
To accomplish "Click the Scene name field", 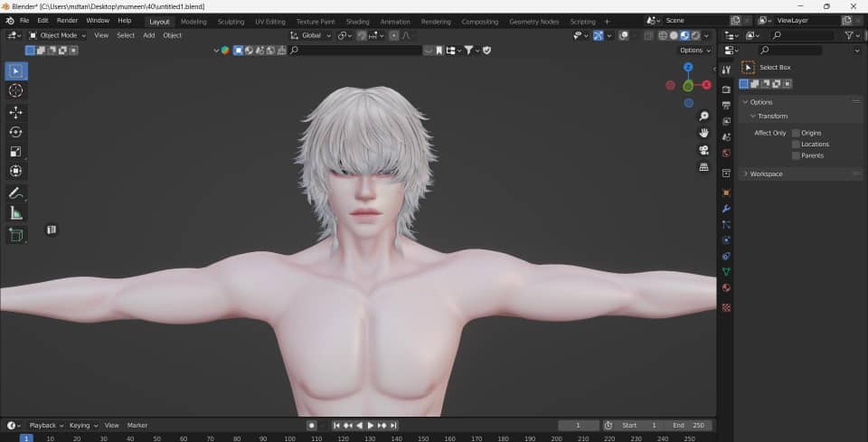I will (695, 21).
